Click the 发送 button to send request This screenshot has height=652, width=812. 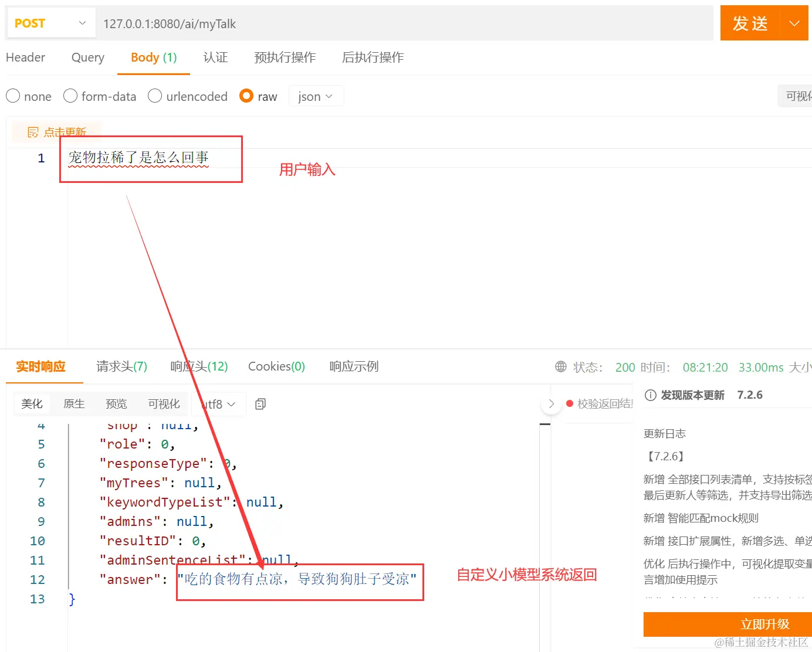tap(749, 23)
